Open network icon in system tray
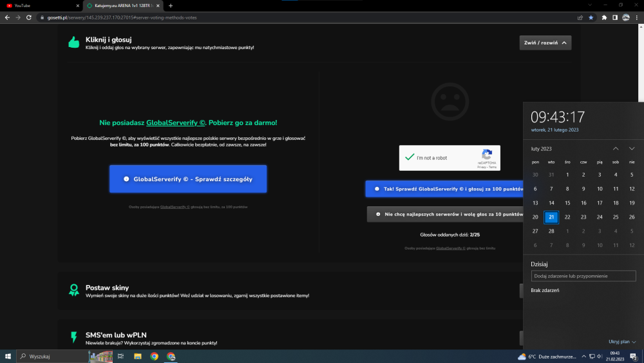 point(592,357)
